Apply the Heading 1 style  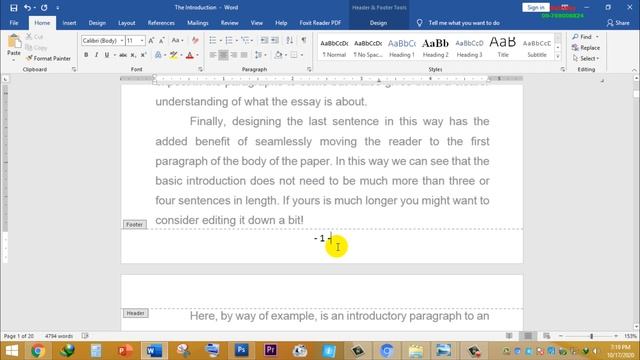(x=402, y=47)
